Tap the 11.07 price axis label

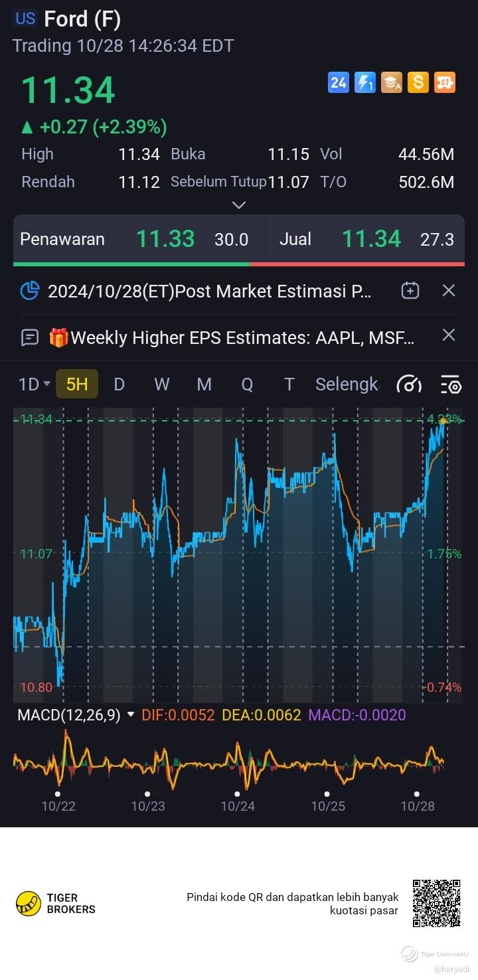(36, 553)
